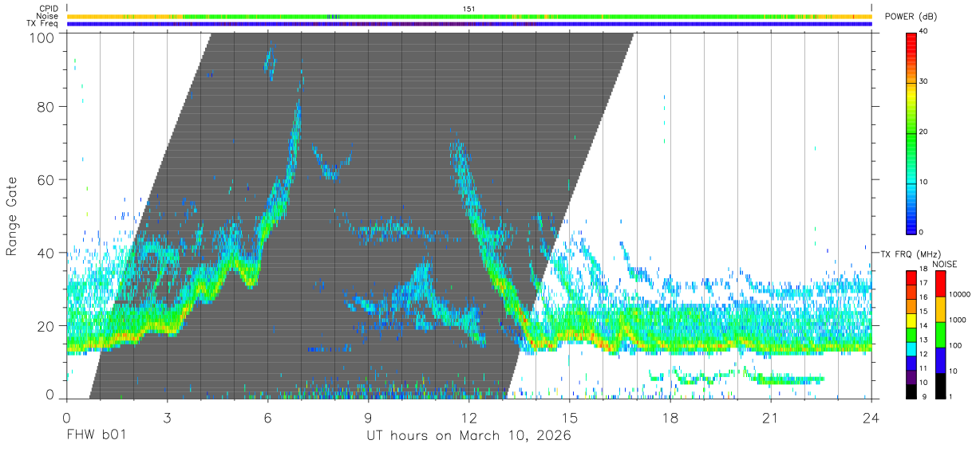This screenshot has width=980, height=452.
Task: Click the TX Freq indicator strip above the plot
Action: click(x=469, y=24)
